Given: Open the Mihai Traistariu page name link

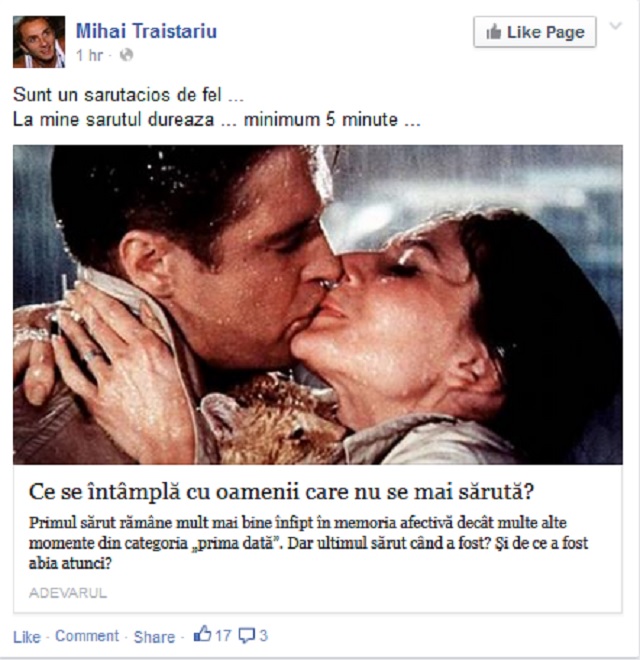Looking at the screenshot, I should click(x=146, y=31).
